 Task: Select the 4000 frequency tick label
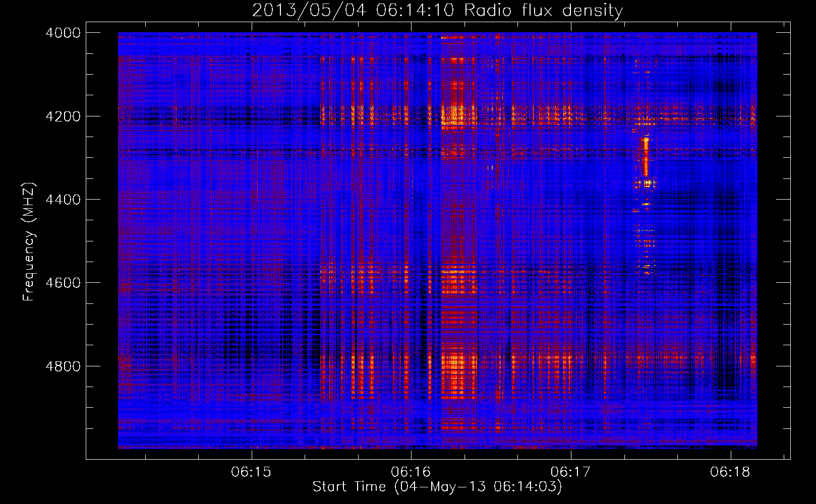tap(63, 33)
